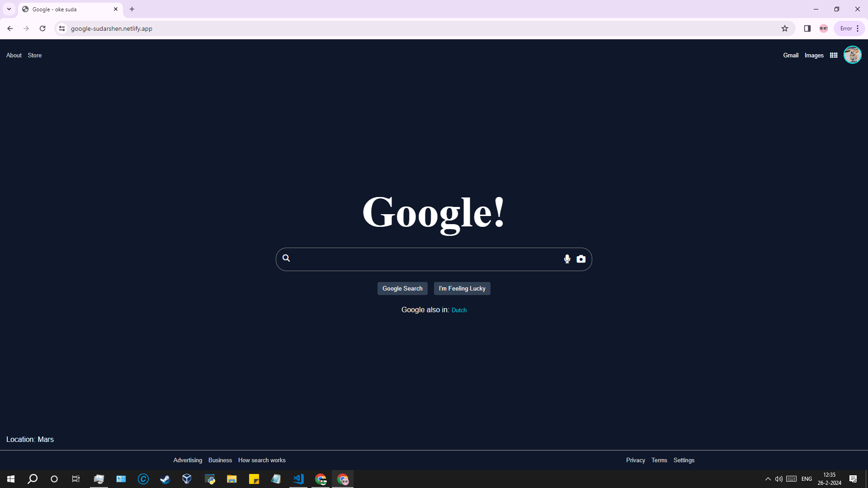This screenshot has height=488, width=868.
Task: Open VirtualBox from the taskbar
Action: tap(187, 479)
